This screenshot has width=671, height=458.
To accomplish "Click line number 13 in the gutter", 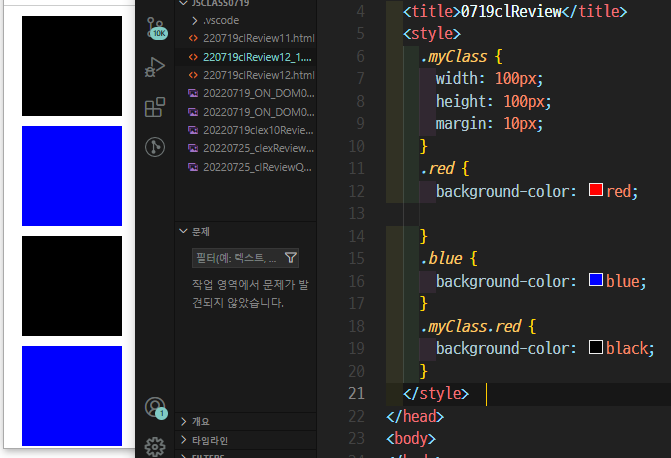I will [x=356, y=213].
